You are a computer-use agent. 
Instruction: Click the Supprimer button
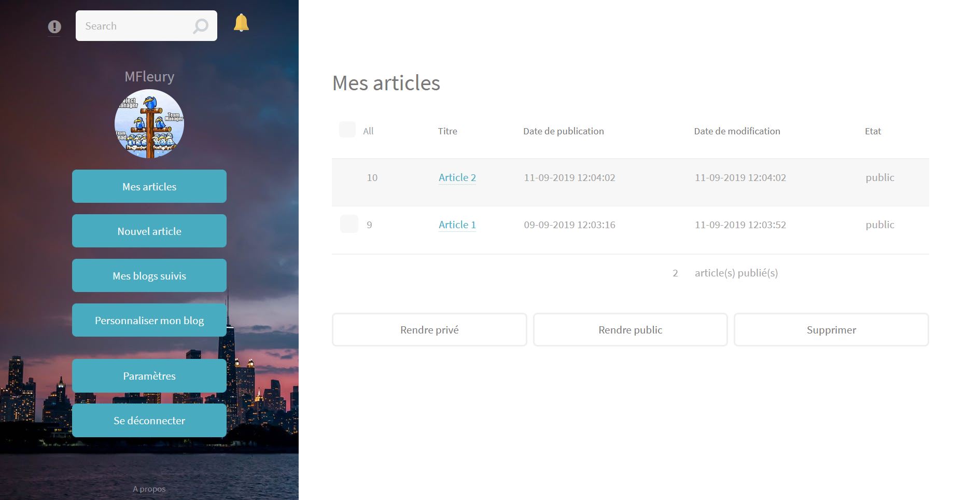pos(831,329)
